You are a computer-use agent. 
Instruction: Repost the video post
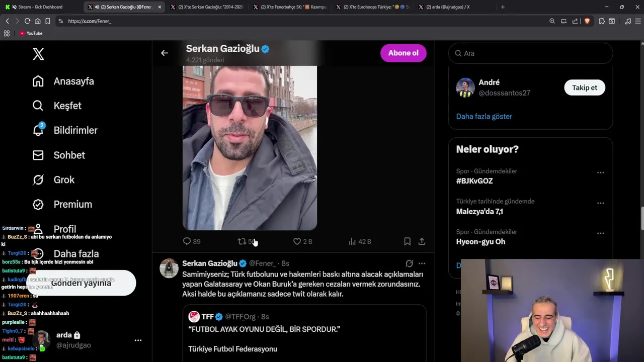(x=247, y=241)
